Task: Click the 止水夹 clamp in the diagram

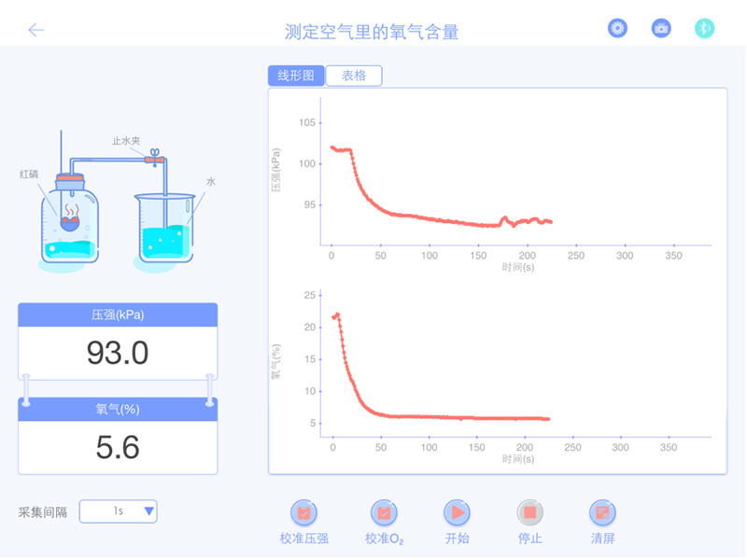Action: [154, 158]
